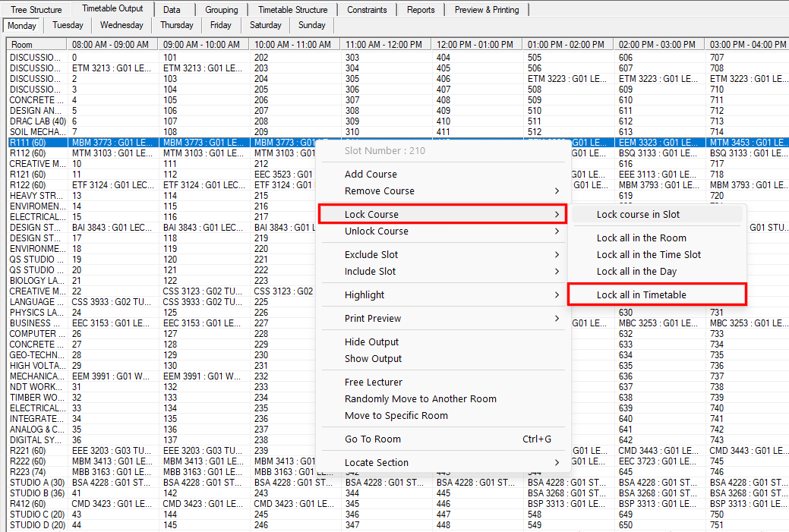The width and height of the screenshot is (789, 532).
Task: Show Saturday's timetable
Action: click(x=265, y=25)
